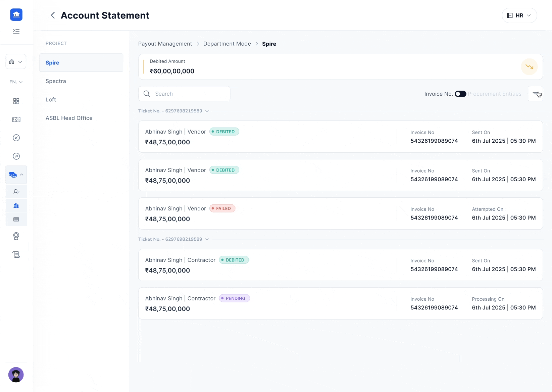Go back using the back arrow
Viewport: 552px width, 392px height.
(53, 15)
